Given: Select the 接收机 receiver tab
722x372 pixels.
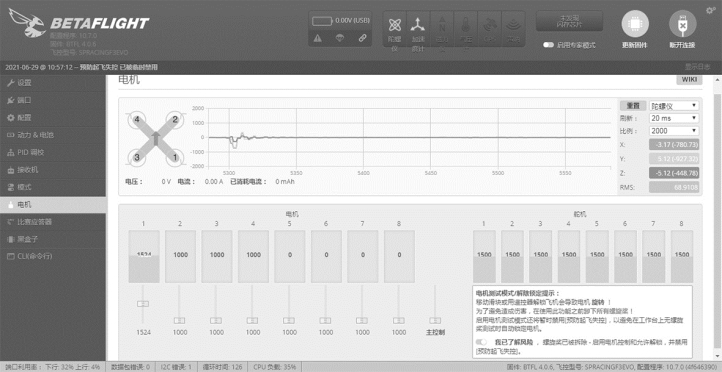Looking at the screenshot, I should 53,170.
